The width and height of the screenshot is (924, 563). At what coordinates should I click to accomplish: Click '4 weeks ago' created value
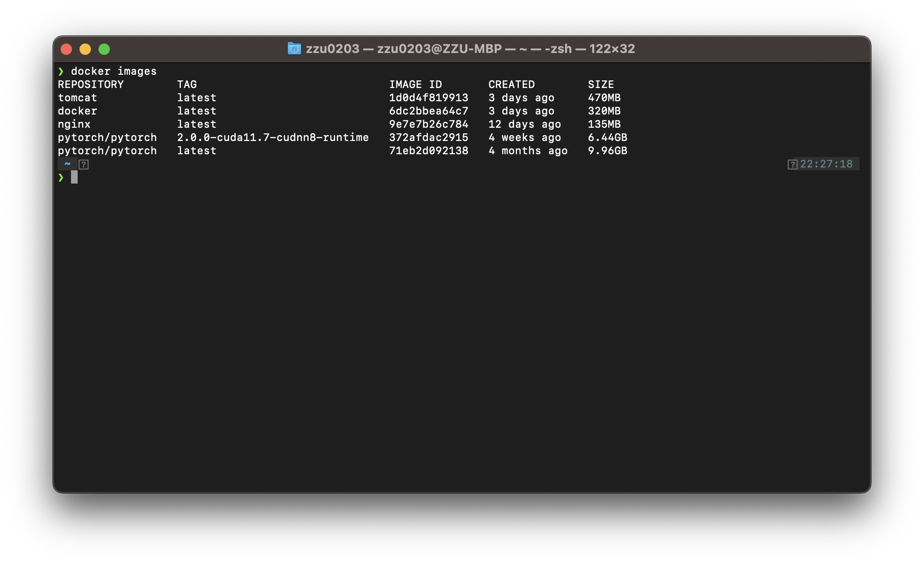pyautogui.click(x=524, y=138)
